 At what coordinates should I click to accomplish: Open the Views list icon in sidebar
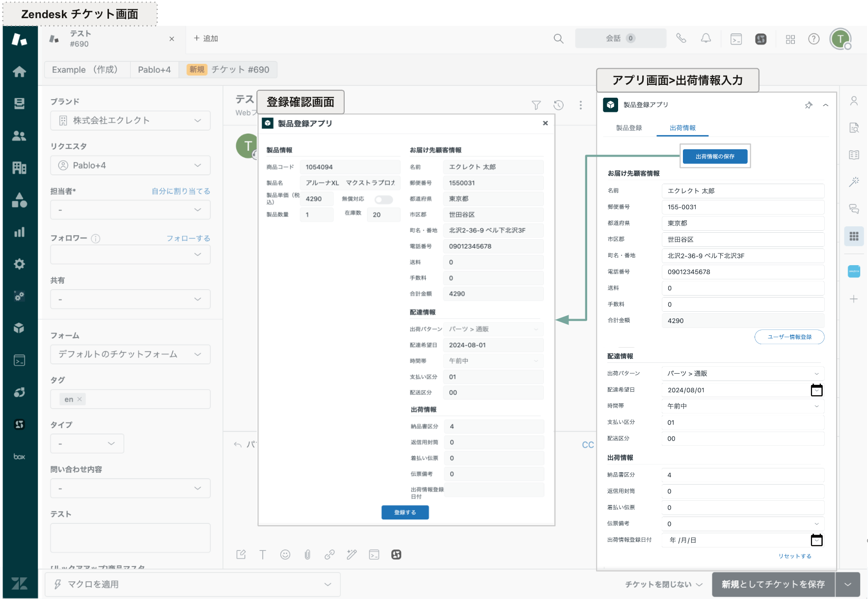19,104
